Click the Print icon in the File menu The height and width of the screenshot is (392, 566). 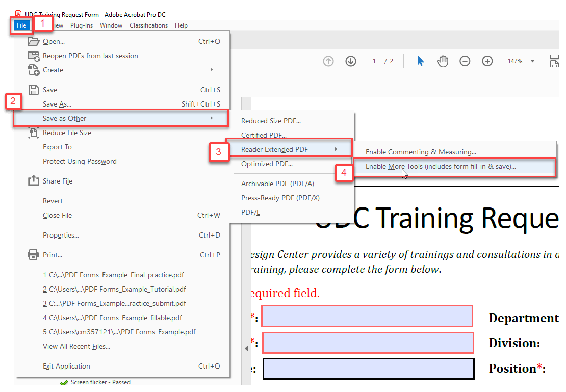pos(33,254)
